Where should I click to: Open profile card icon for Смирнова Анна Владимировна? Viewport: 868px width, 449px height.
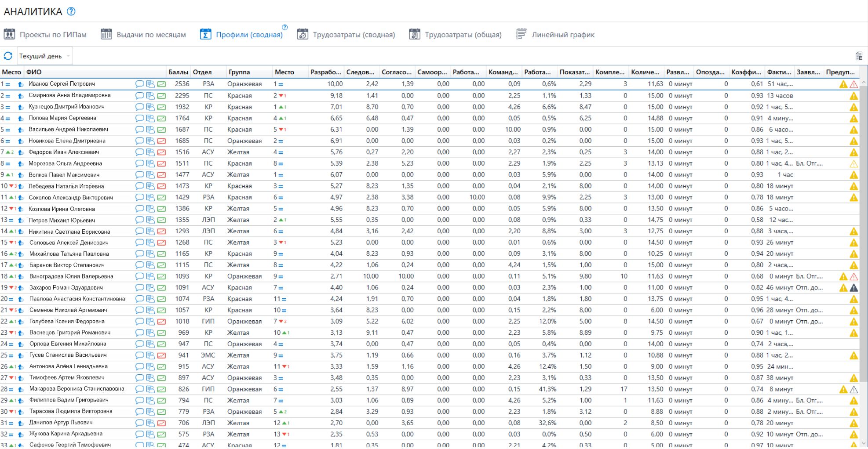pos(150,95)
